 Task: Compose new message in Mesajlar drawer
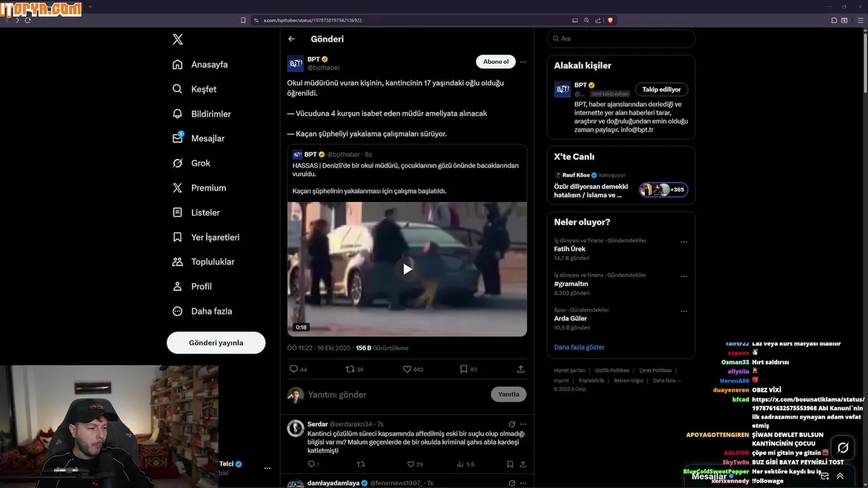(x=825, y=476)
